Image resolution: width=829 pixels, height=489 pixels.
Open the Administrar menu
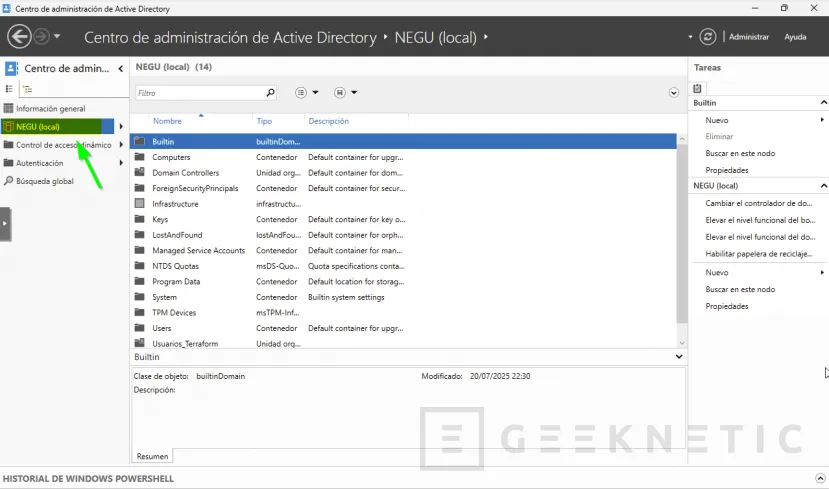tap(749, 37)
